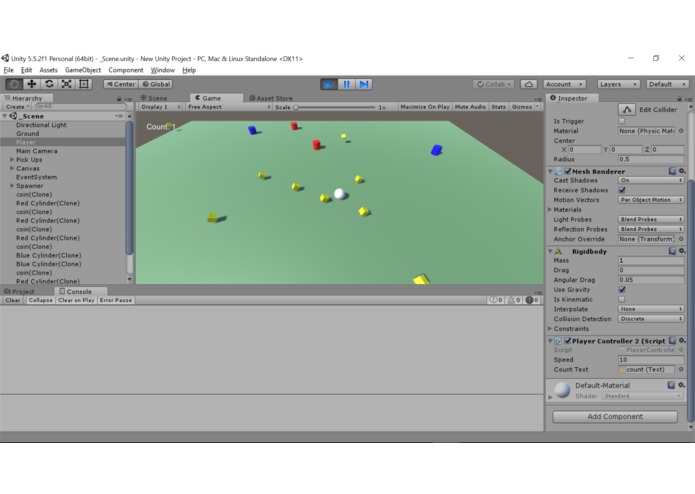Viewport: 695px width, 494px height.
Task: Open the Collision Detection dropdown
Action: [x=651, y=319]
